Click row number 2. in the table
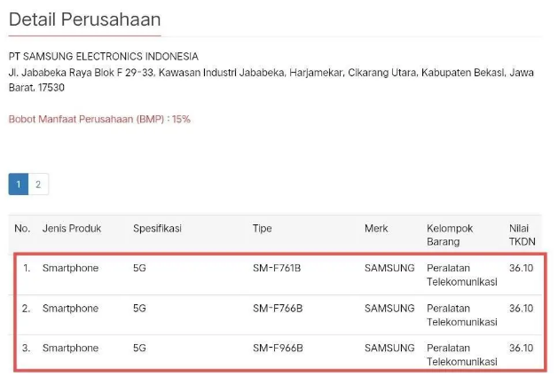Viewport: 558px width, 392px height. [26, 309]
